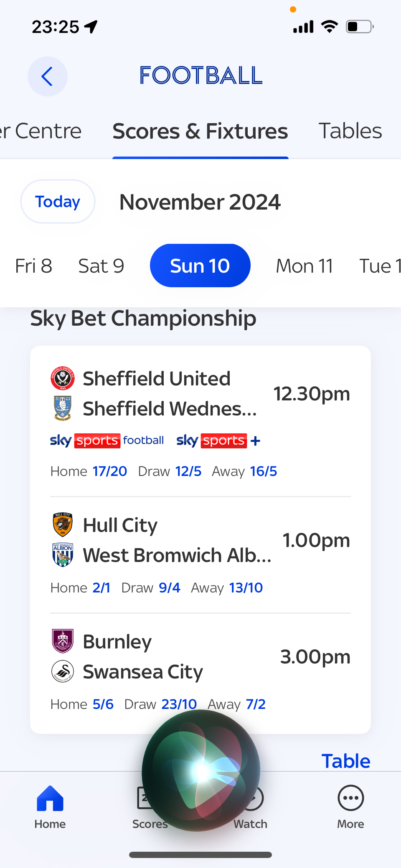Tap the Sheffield United club crest

(x=63, y=378)
